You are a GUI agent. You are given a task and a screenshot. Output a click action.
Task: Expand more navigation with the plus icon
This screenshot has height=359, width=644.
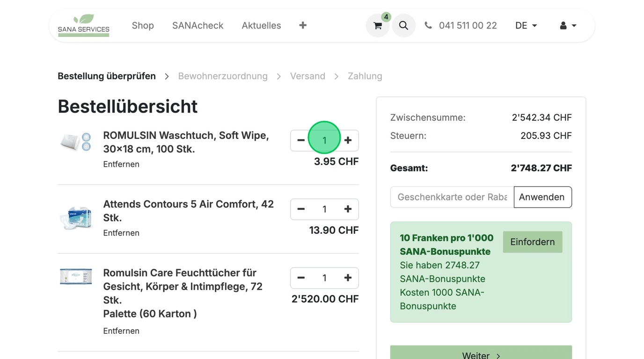click(303, 25)
